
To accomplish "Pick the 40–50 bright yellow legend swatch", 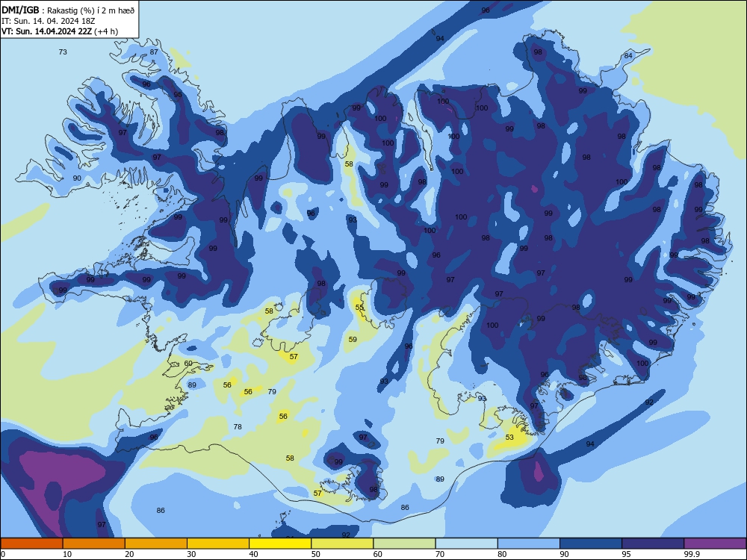I will pos(280,544).
